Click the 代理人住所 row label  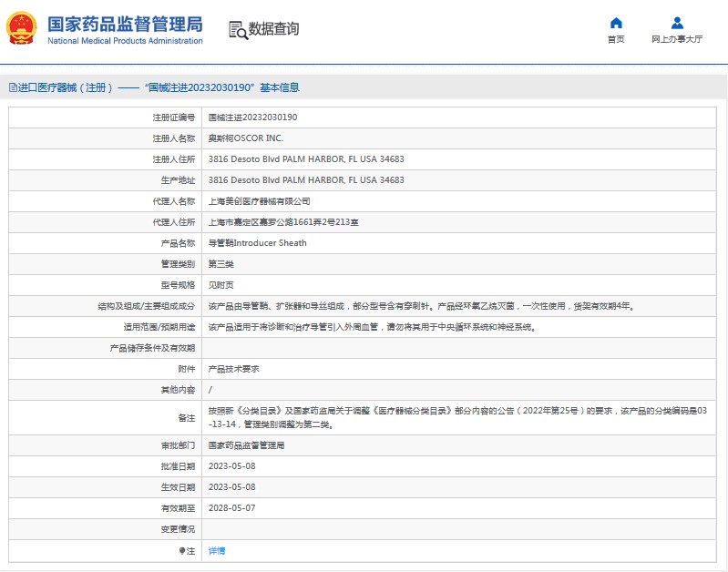[174, 222]
